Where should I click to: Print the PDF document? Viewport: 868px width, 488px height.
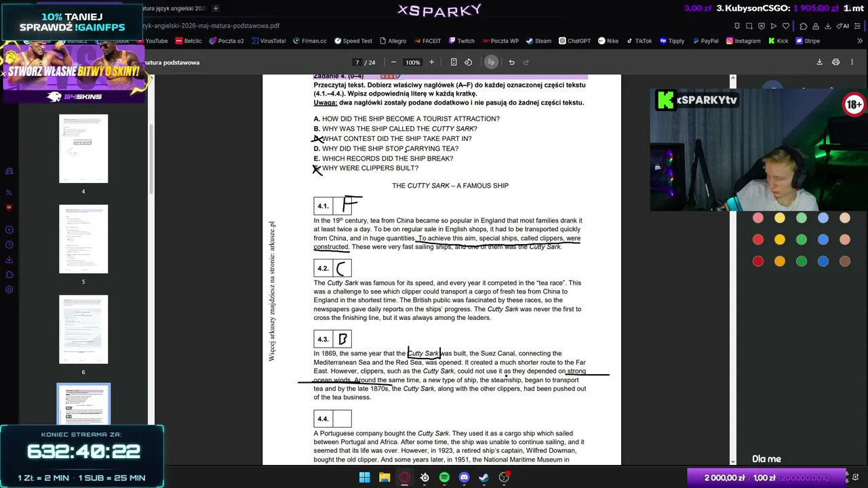tap(835, 62)
